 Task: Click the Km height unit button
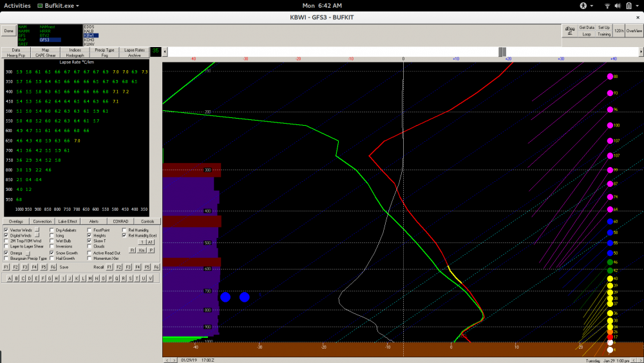pyautogui.click(x=142, y=250)
